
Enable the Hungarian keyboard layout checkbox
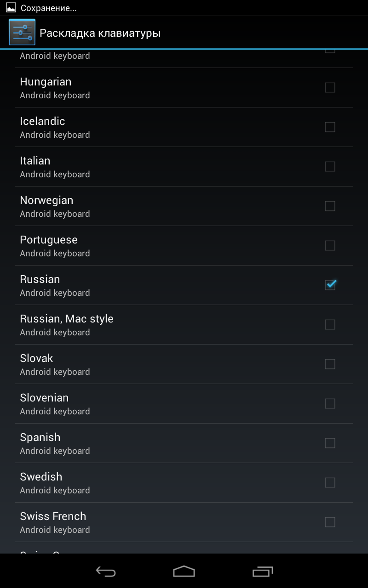point(330,87)
